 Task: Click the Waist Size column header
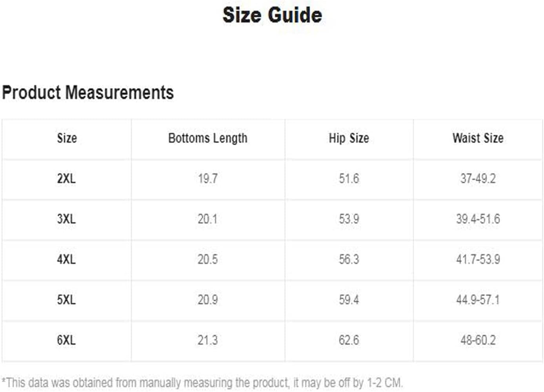coord(478,138)
